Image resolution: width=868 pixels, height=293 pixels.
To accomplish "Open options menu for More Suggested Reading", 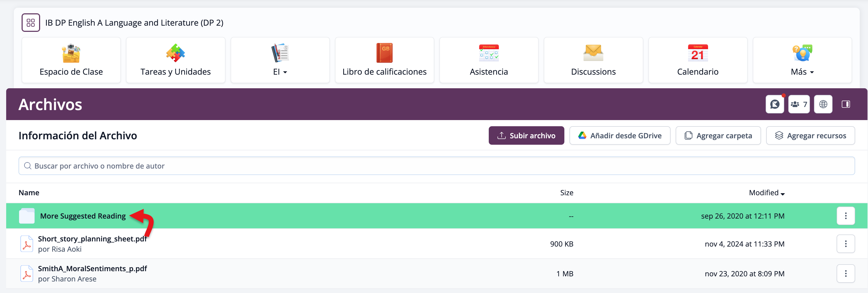I will (x=845, y=216).
